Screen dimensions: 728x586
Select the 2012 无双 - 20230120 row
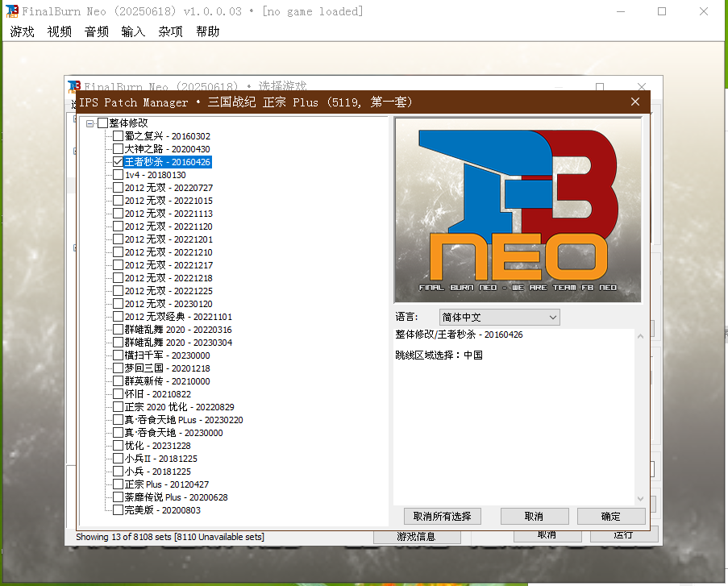pyautogui.click(x=168, y=304)
